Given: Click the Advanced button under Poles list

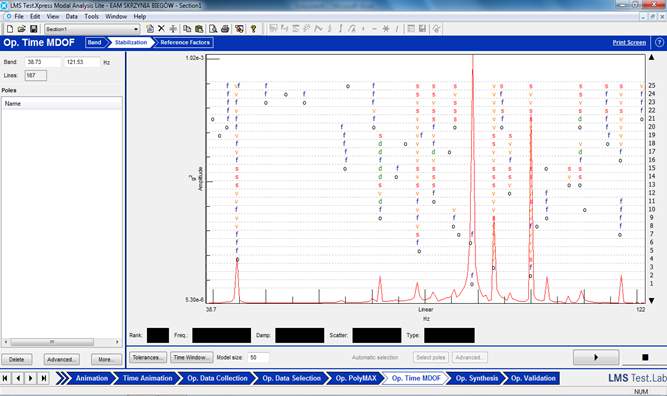Looking at the screenshot, I should pos(61,359).
